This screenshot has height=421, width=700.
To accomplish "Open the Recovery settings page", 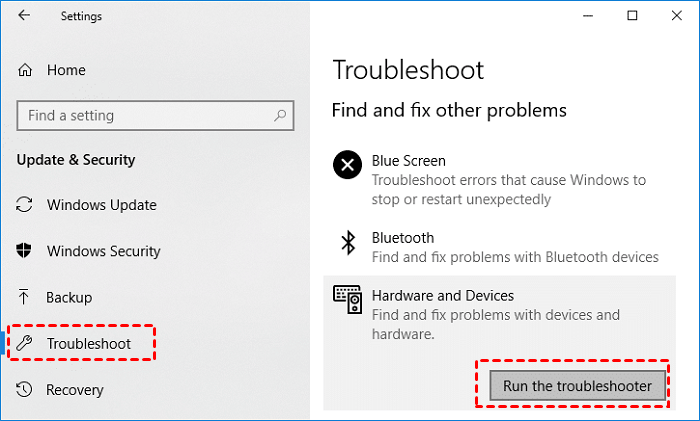I will (x=76, y=389).
